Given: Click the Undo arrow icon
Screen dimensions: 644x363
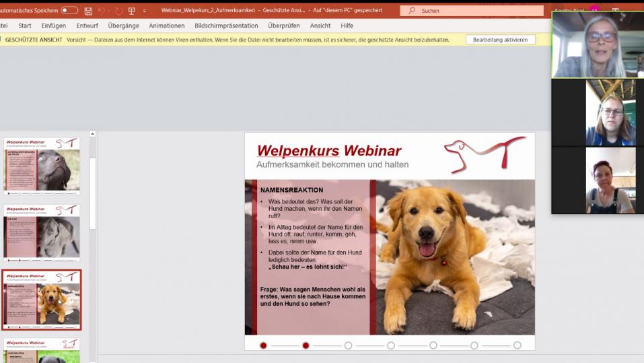Looking at the screenshot, I should pyautogui.click(x=102, y=11).
